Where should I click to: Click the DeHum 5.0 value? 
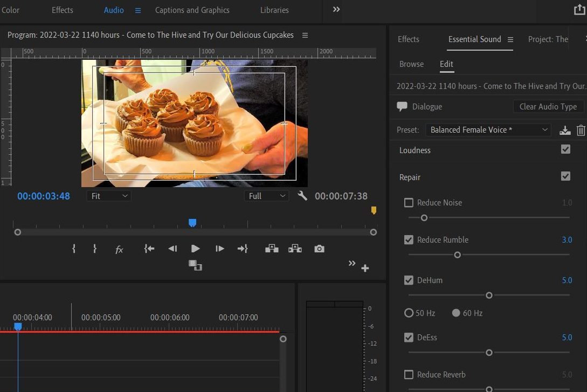point(567,280)
